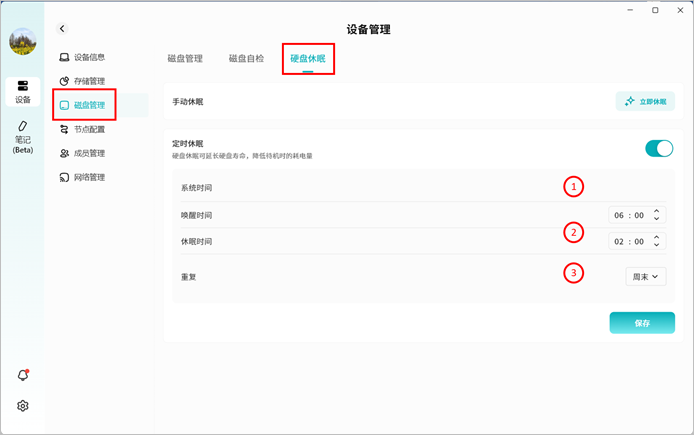The width and height of the screenshot is (694, 435).
Task: Open settings gear icon in sidebar
Action: 23,406
